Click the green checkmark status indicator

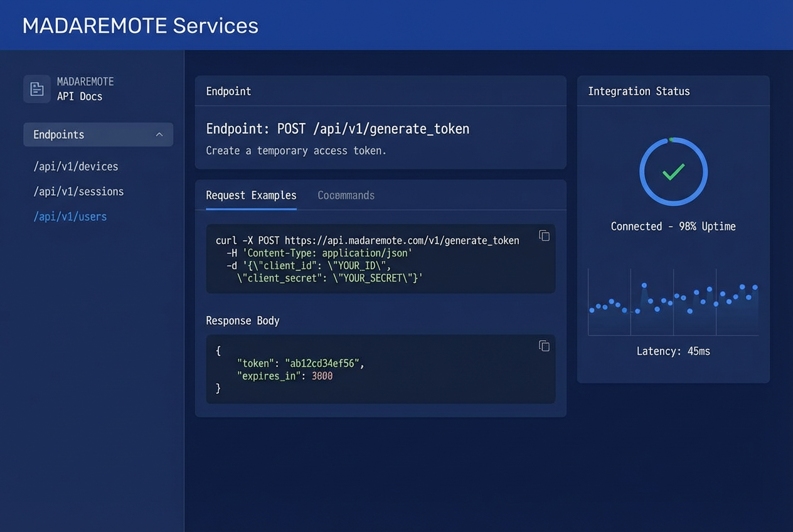pos(673,171)
